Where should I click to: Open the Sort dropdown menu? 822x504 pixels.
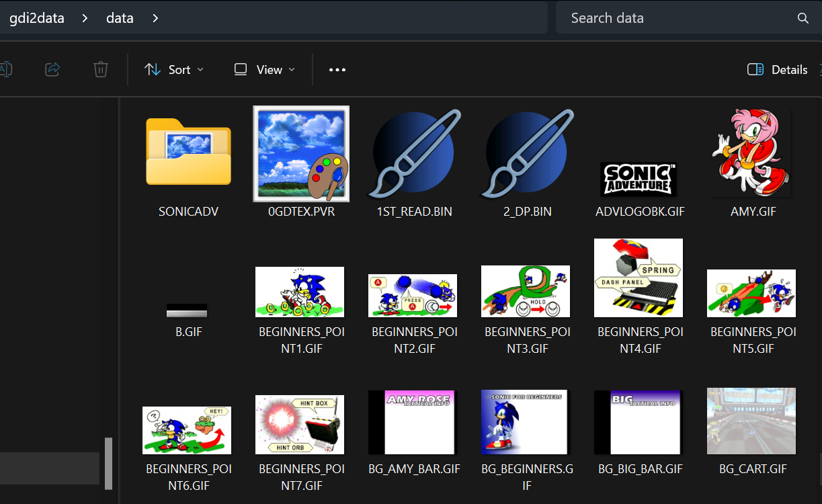click(x=174, y=69)
